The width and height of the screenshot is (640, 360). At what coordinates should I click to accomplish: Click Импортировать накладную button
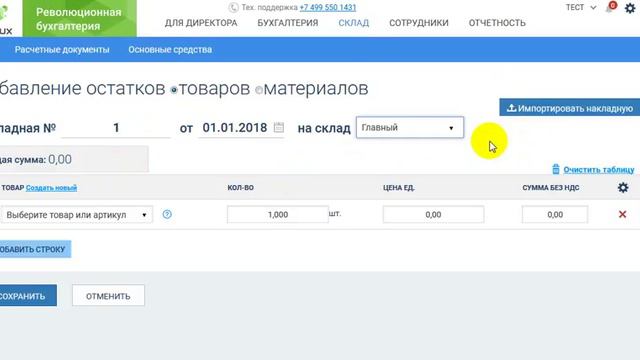570,108
